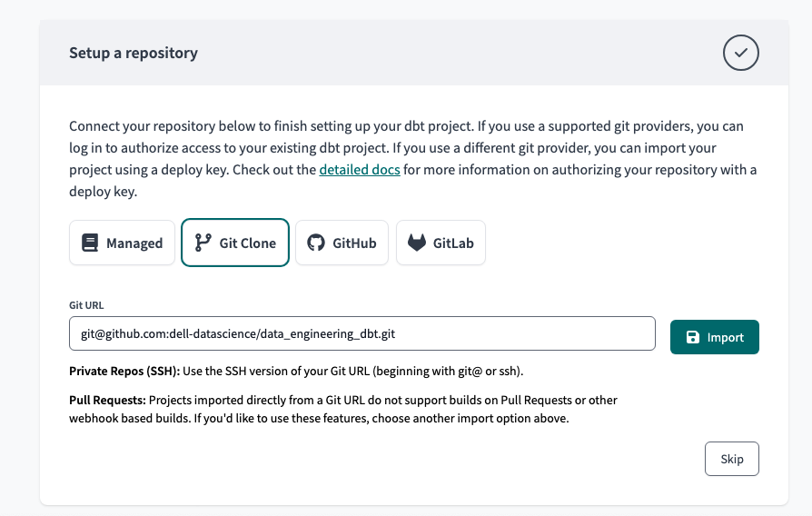Click the git branch icon on Git Clone

pyautogui.click(x=203, y=243)
